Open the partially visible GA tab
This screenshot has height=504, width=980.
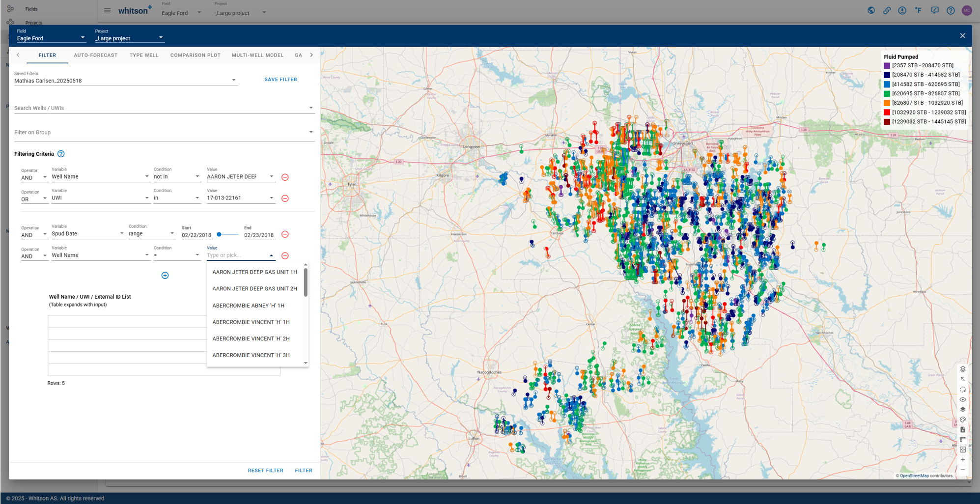(x=298, y=55)
